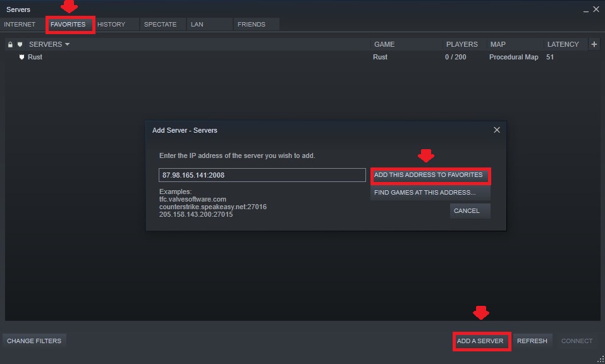Viewport: 605px width, 364px height.
Task: Click the plus icon next to LATENCY header
Action: coord(594,44)
